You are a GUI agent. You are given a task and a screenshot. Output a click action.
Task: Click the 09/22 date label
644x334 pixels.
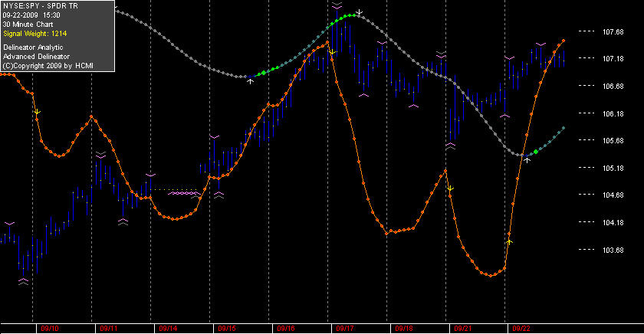[x=521, y=329]
